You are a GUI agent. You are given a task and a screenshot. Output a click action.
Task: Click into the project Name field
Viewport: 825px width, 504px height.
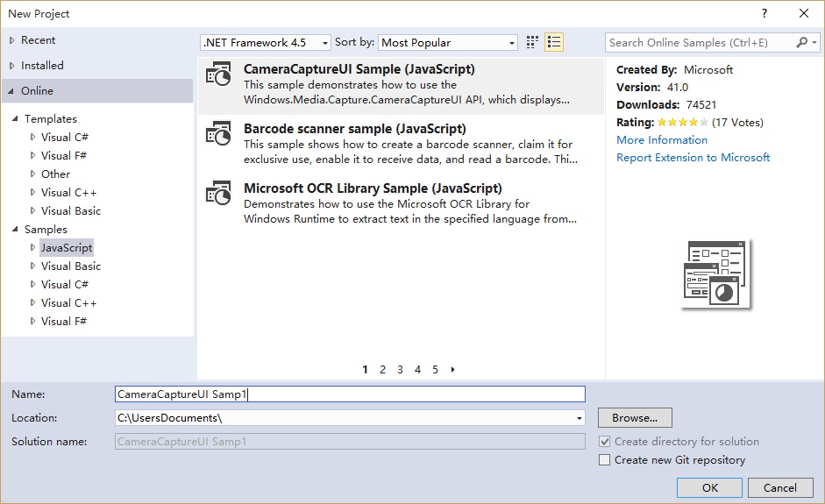350,394
